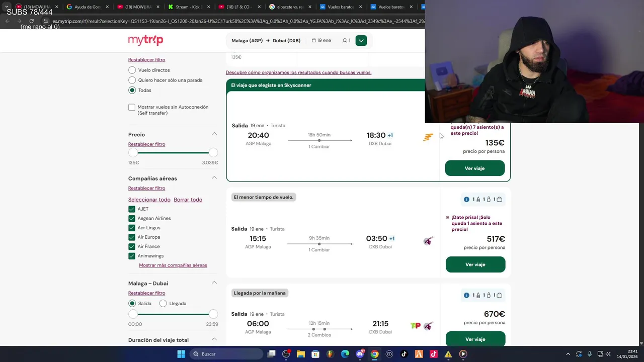Image resolution: width=644 pixels, height=362 pixels.
Task: Switch to the first Vuelos baratos tab
Action: (x=341, y=7)
